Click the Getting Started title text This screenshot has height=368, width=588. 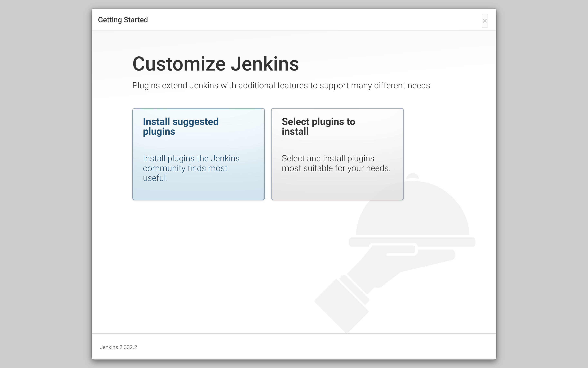(x=123, y=20)
